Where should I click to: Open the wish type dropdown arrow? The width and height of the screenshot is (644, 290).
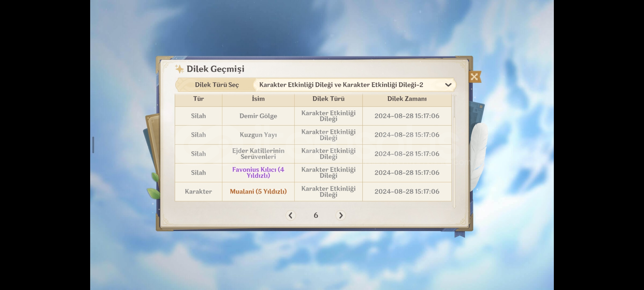448,85
